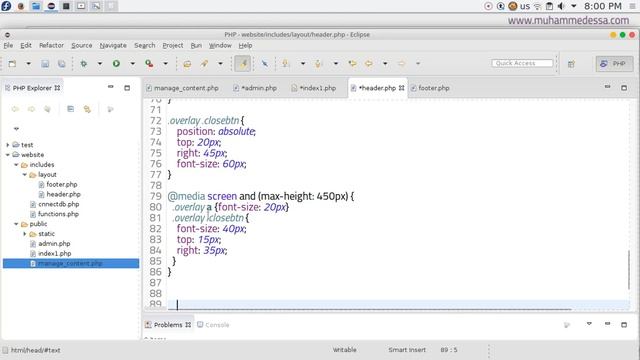The width and height of the screenshot is (640, 360).
Task: Open the Forward history dropdown arrow
Action: click(x=418, y=64)
